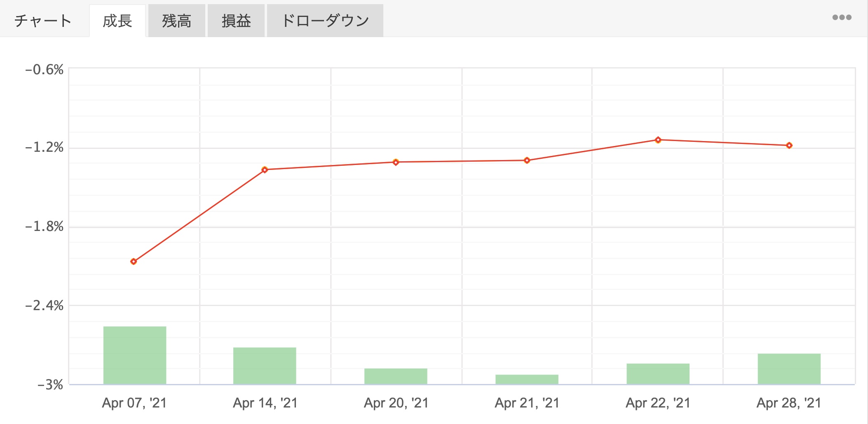Select the Apr 22 green bar
Image resolution: width=868 pixels, height=424 pixels.
click(x=658, y=374)
